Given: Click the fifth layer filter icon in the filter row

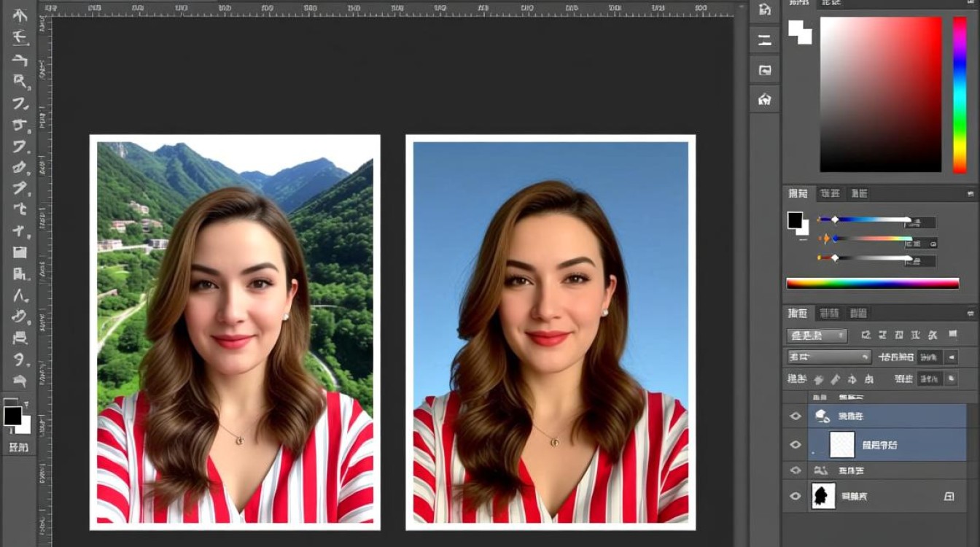Looking at the screenshot, I should 933,335.
